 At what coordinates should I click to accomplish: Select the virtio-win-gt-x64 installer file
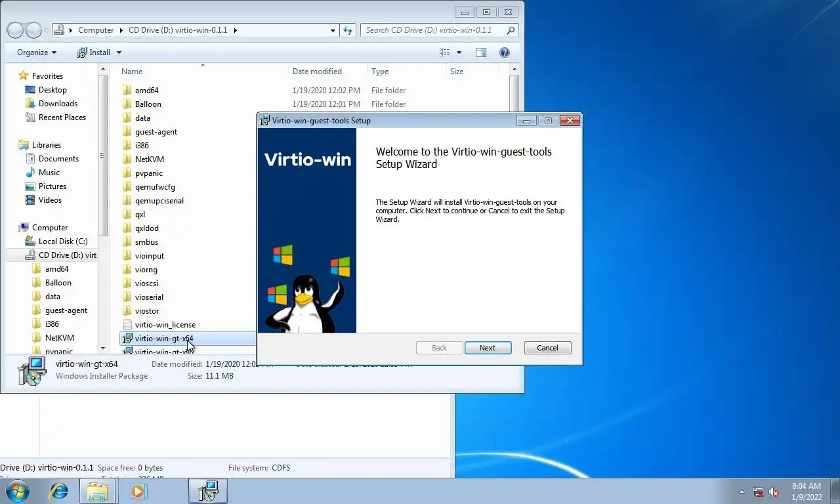pyautogui.click(x=163, y=339)
